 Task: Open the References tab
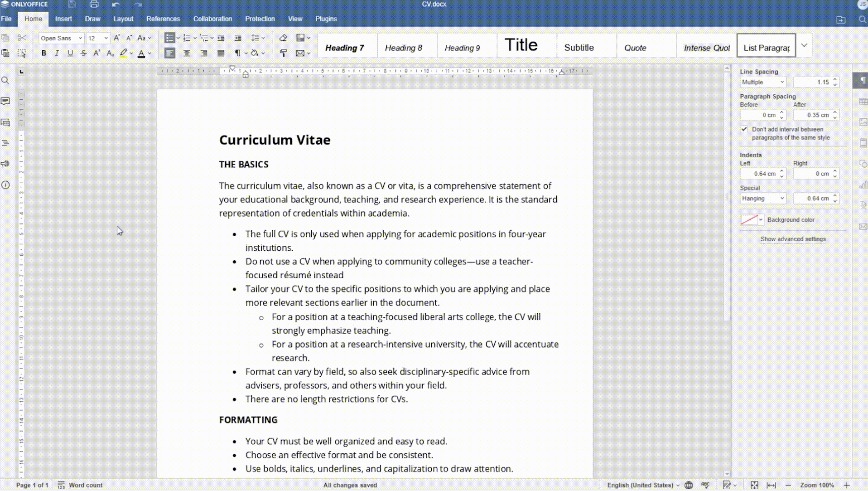163,19
